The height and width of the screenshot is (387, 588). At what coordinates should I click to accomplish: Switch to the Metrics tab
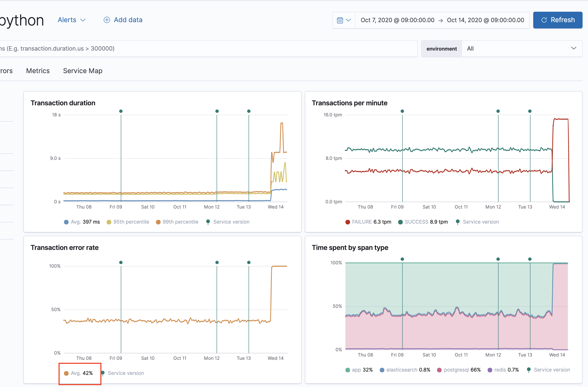[x=38, y=71]
